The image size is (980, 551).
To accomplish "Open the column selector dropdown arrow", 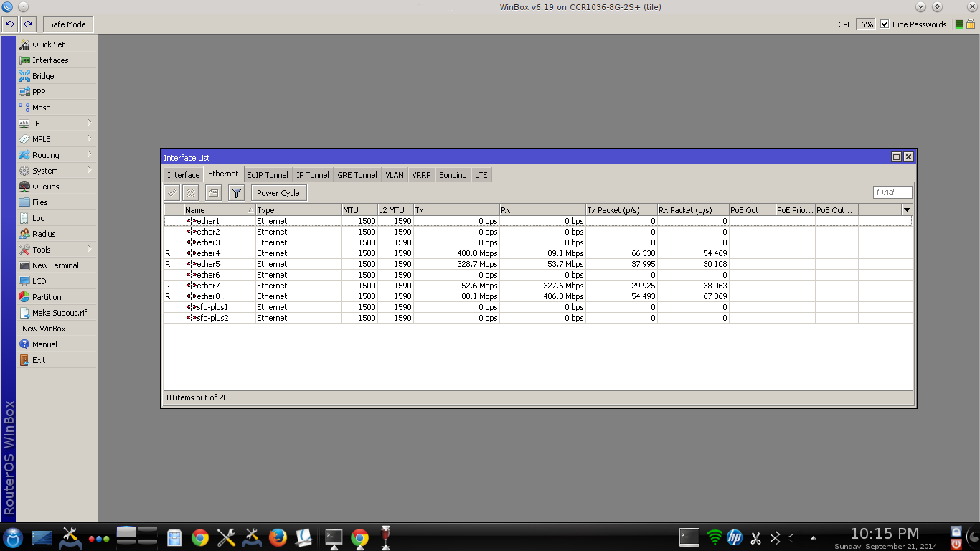I will coord(907,210).
